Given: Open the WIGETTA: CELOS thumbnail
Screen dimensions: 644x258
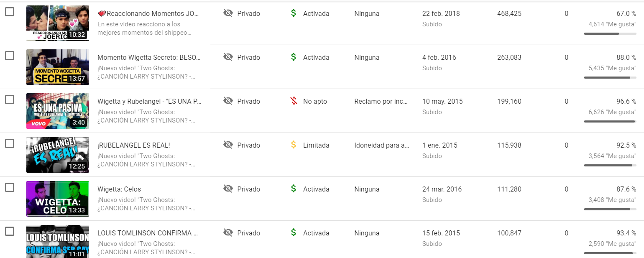Looking at the screenshot, I should 58,199.
